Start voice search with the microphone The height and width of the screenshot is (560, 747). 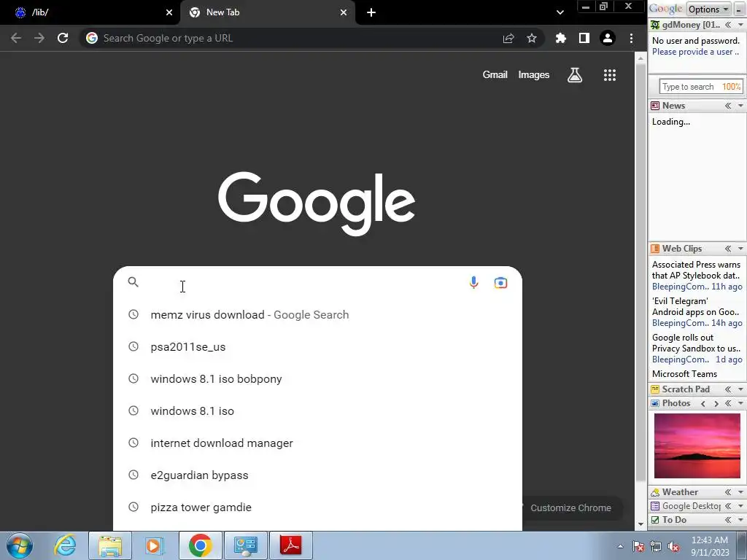(x=473, y=282)
